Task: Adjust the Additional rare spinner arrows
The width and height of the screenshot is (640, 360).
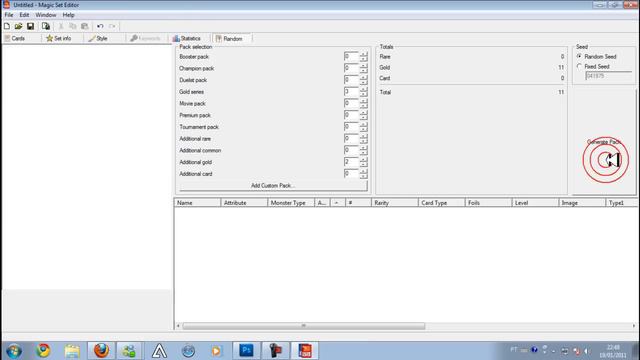Action: [363, 139]
